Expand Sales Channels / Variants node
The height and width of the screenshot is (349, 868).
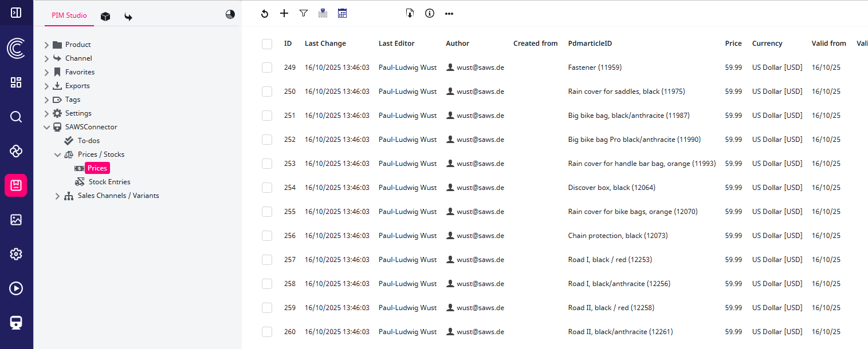point(57,196)
